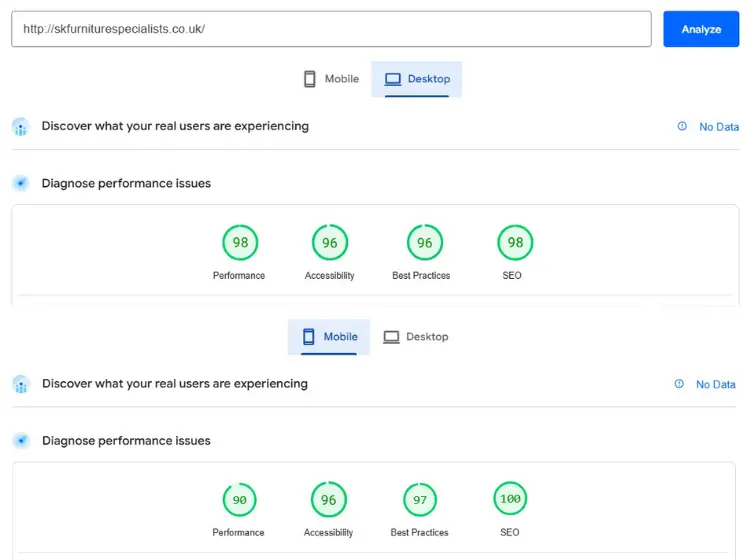
Task: Select the highlighted Mobile tab in the lower tab bar
Action: 329,337
